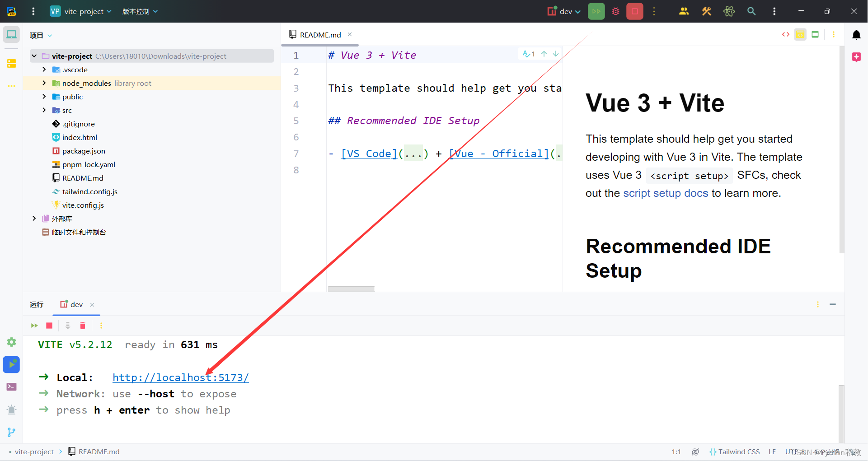Collapse the vite-project root folder
The height and width of the screenshot is (461, 868).
34,56
